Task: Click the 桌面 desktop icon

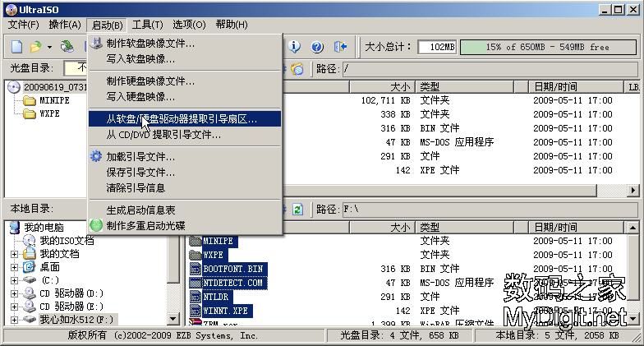Action: [30, 267]
